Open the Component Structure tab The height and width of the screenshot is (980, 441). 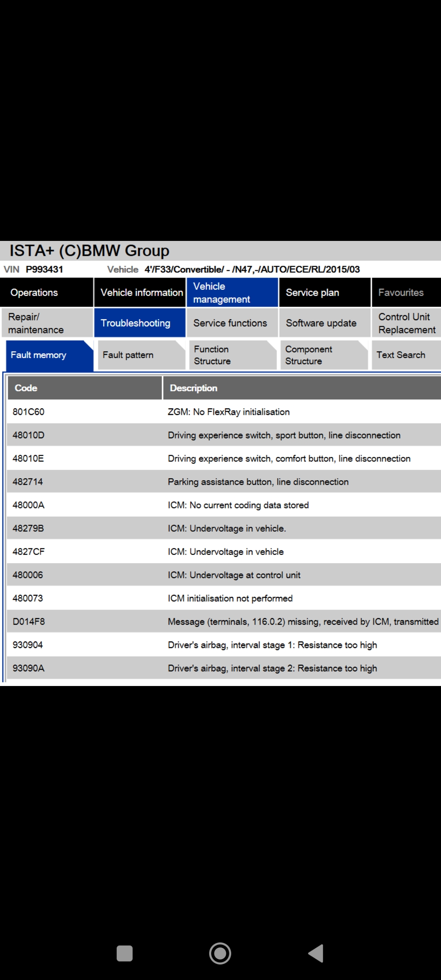click(x=324, y=355)
